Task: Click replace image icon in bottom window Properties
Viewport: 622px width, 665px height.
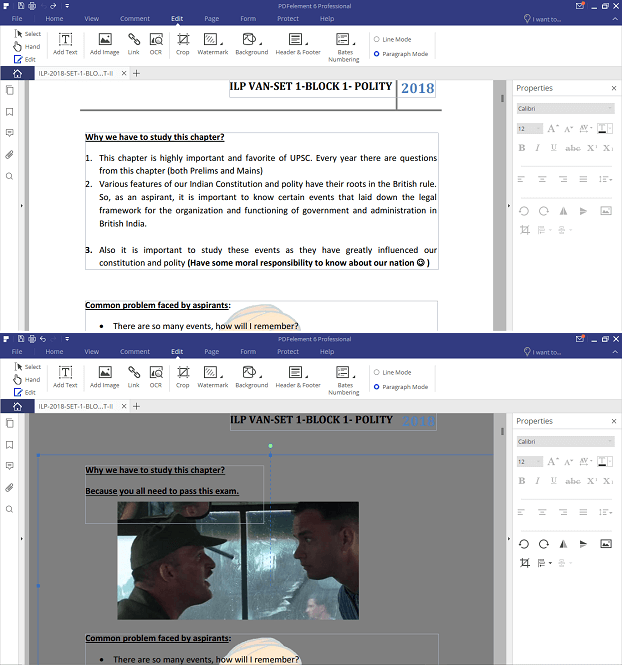Action: point(606,544)
